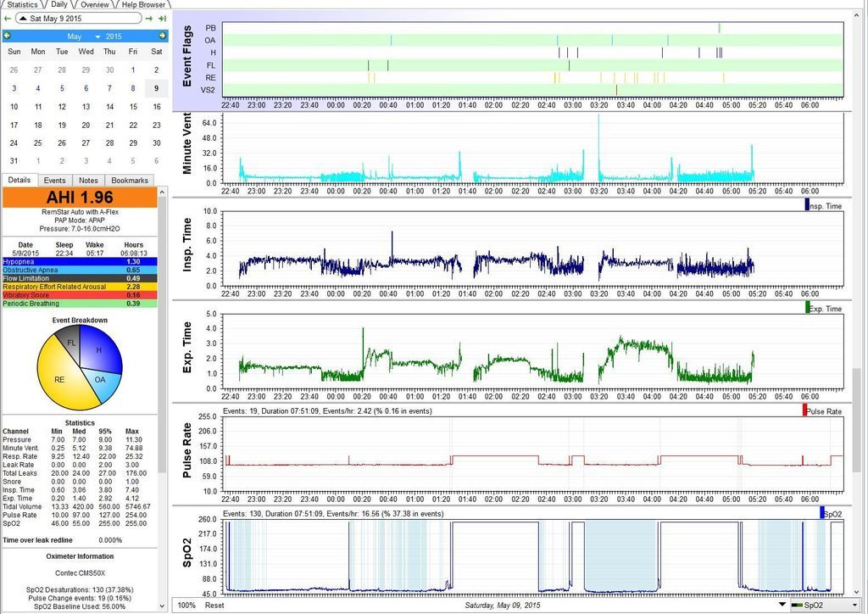The width and height of the screenshot is (868, 614).
Task: Select May 10 in the calendar
Action: [x=14, y=107]
